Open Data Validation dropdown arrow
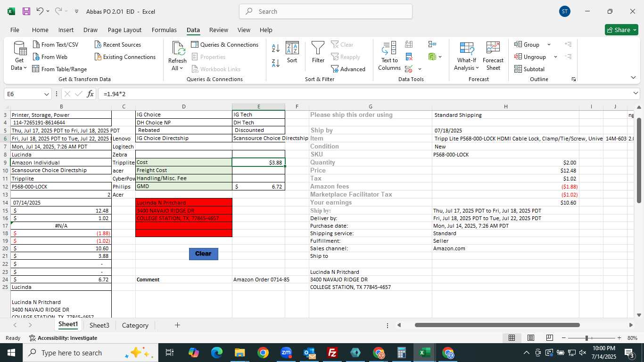The width and height of the screenshot is (644, 362). [x=420, y=69]
